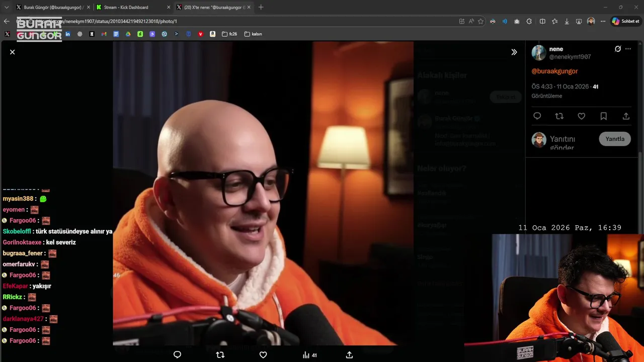The width and height of the screenshot is (644, 362).
Task: Like the photo with the heart below the image
Action: pos(263,355)
